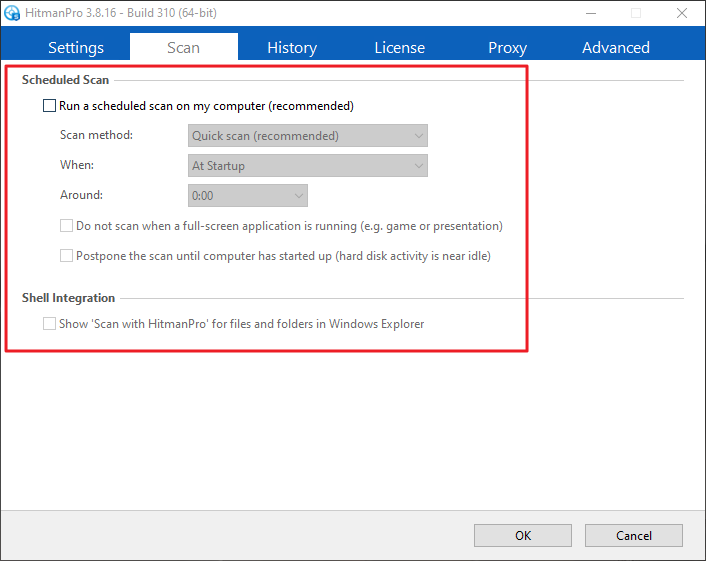Switch to the History tab

click(292, 48)
